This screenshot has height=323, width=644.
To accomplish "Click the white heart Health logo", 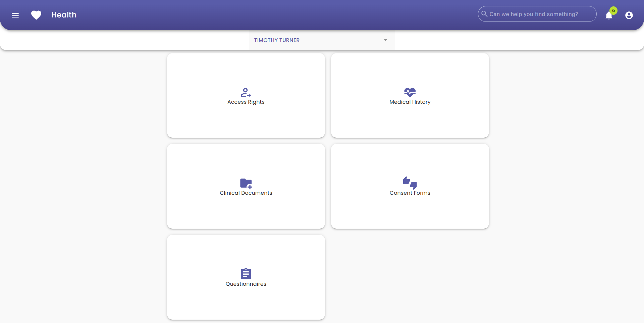I will (36, 15).
